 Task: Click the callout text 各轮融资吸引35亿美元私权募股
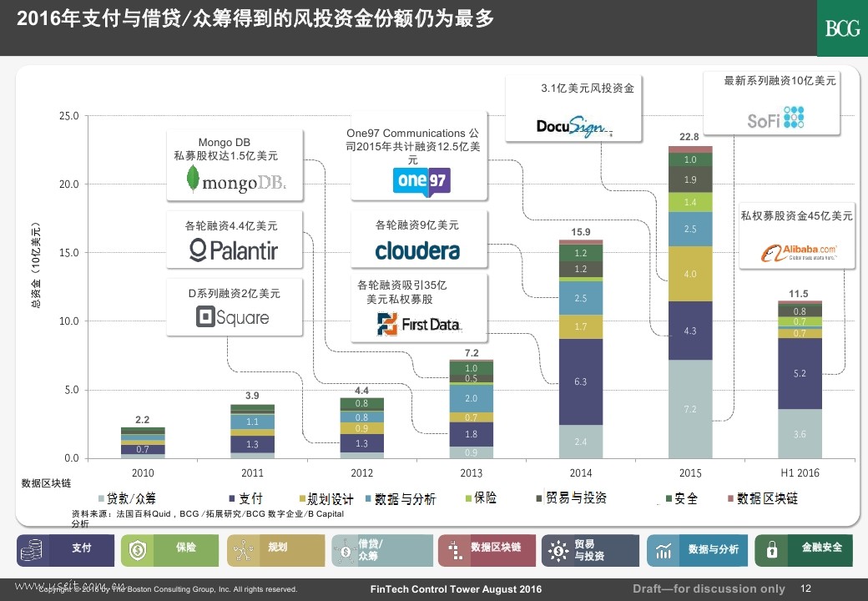pos(401,291)
